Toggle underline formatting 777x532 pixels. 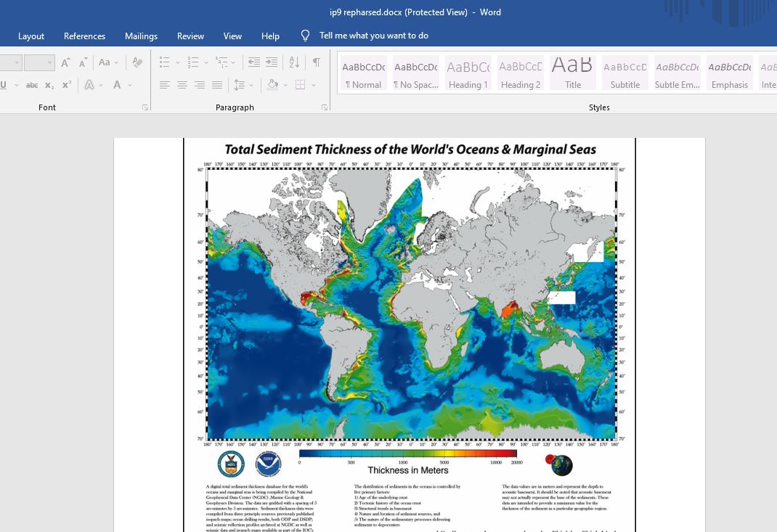[x=4, y=85]
